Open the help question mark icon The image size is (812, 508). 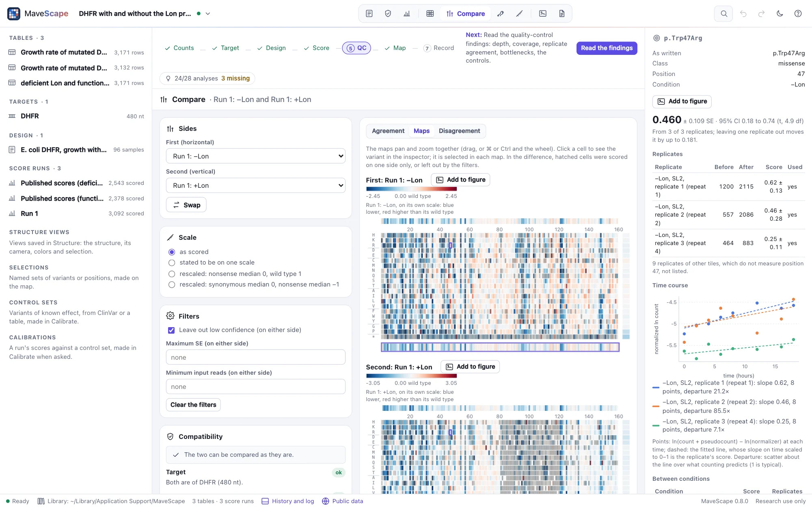click(x=798, y=14)
